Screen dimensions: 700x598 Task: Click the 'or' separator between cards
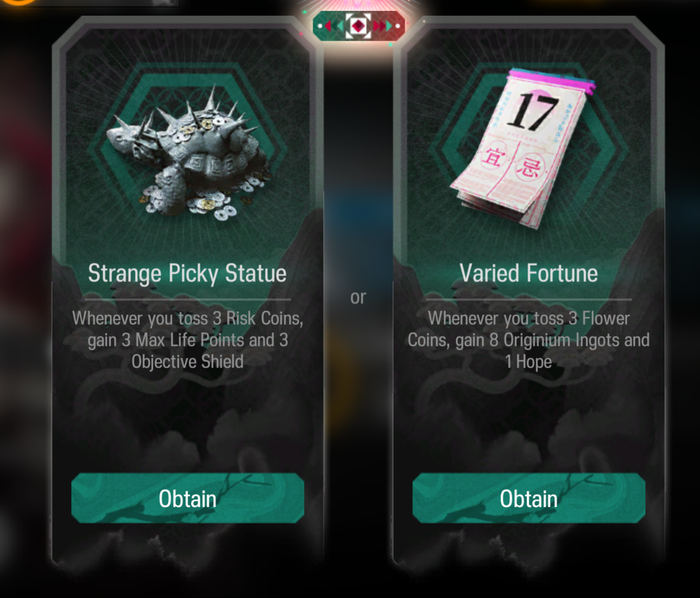pyautogui.click(x=358, y=297)
